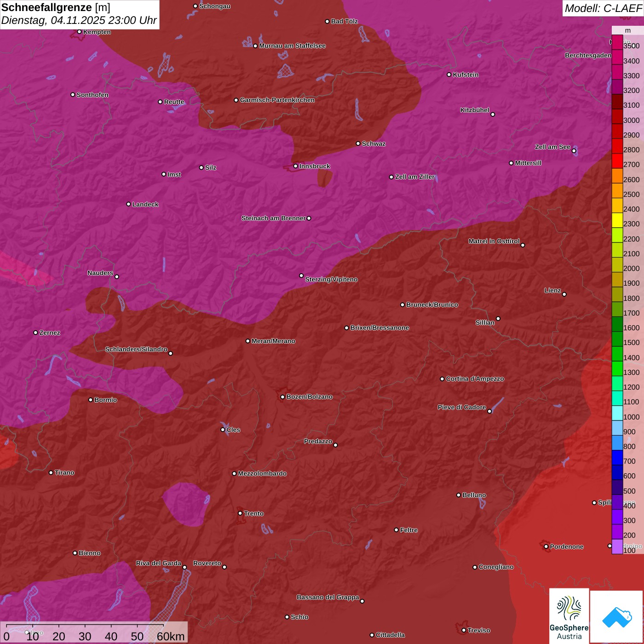Select the Innsbruck city marker
This screenshot has width=644, height=644.
pos(295,166)
